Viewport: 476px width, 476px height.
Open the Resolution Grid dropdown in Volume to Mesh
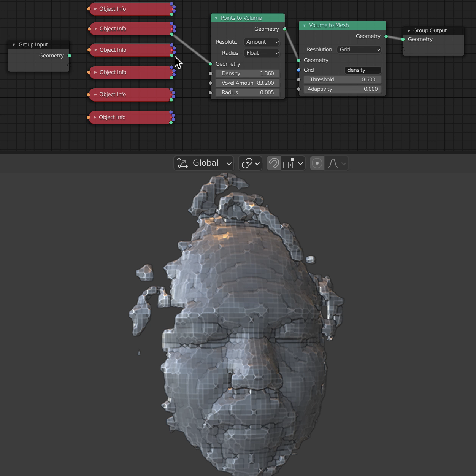[359, 50]
